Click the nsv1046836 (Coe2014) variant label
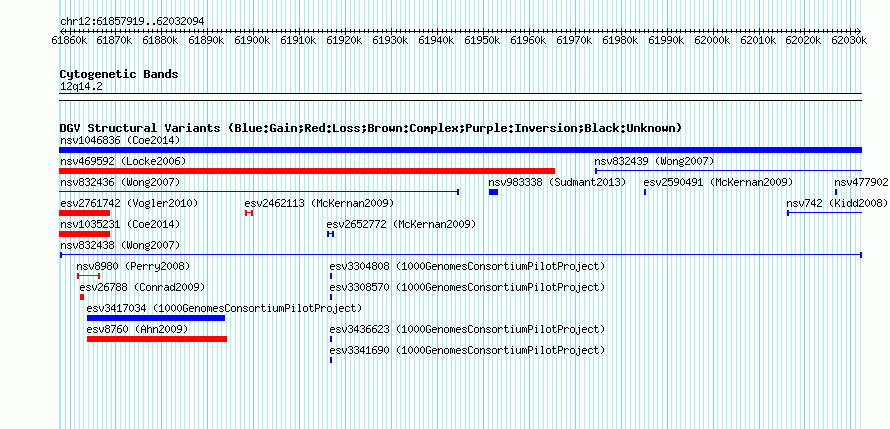This screenshot has width=890, height=429. point(120,140)
